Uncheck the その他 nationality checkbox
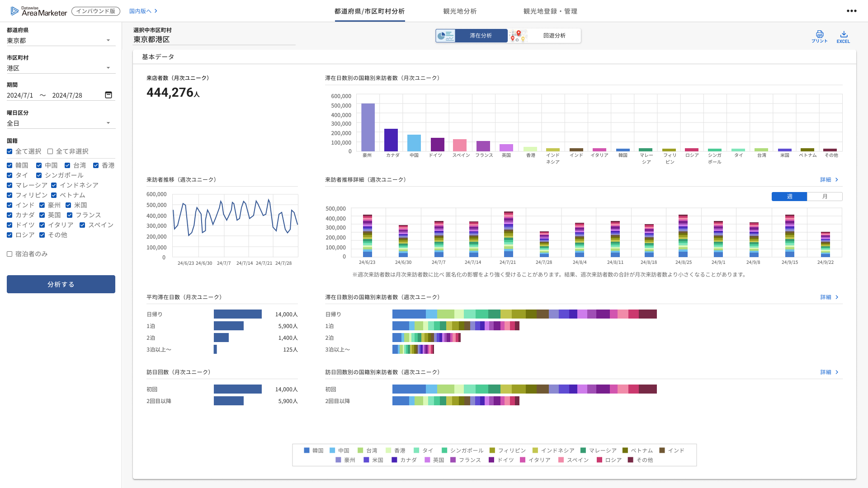Screen dimensions: 868x488 [x=42, y=235]
